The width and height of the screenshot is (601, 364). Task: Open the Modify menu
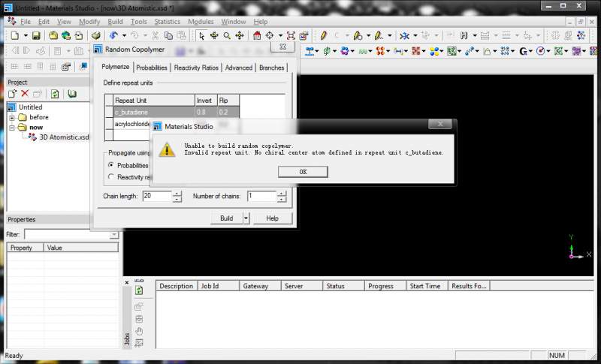click(x=89, y=22)
